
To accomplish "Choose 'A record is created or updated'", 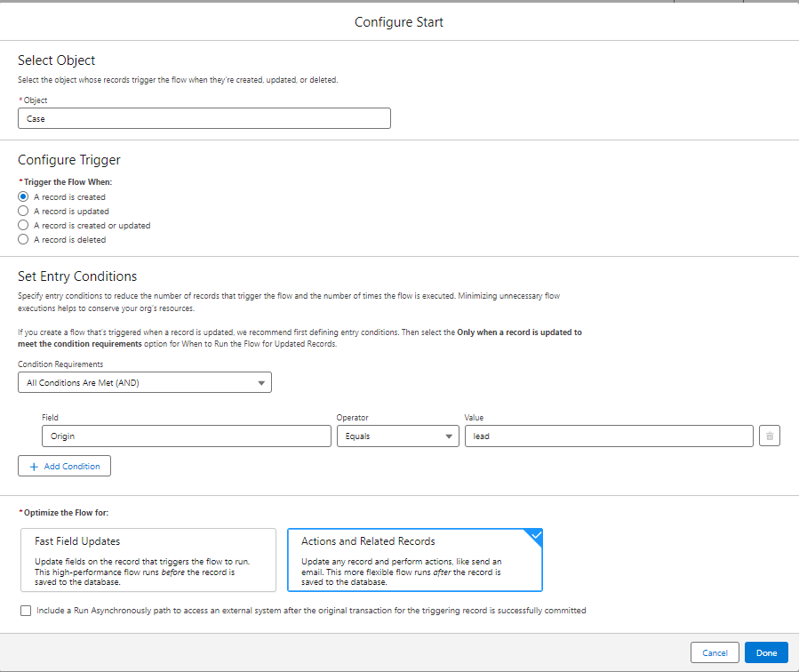I will point(23,226).
